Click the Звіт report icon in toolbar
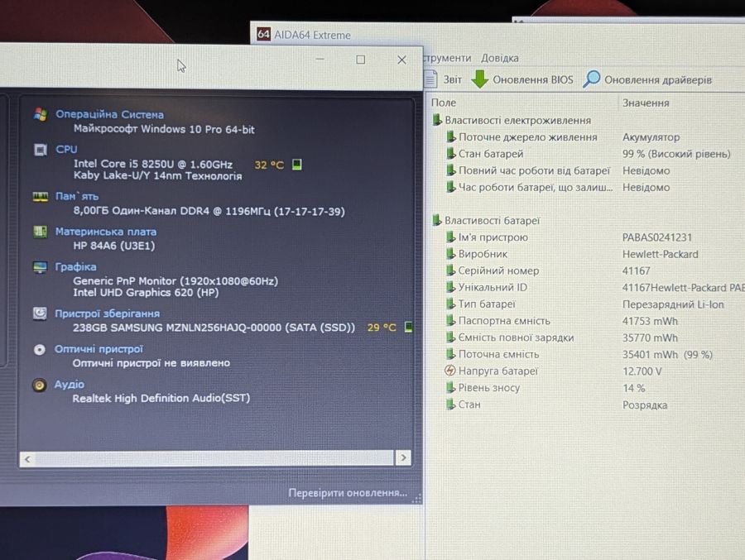This screenshot has width=745, height=560. click(x=431, y=79)
